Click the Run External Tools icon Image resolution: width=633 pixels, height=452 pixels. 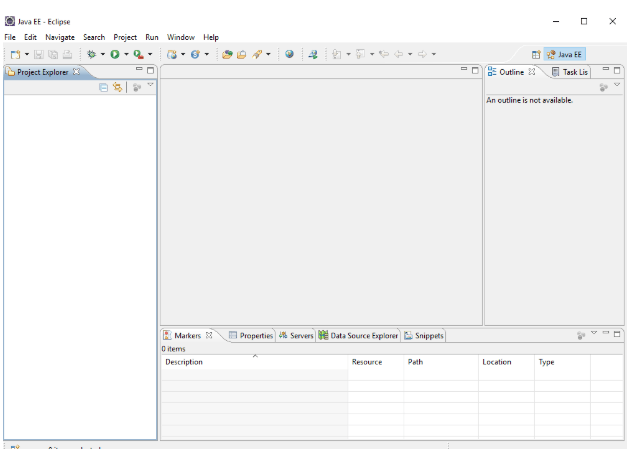point(138,54)
